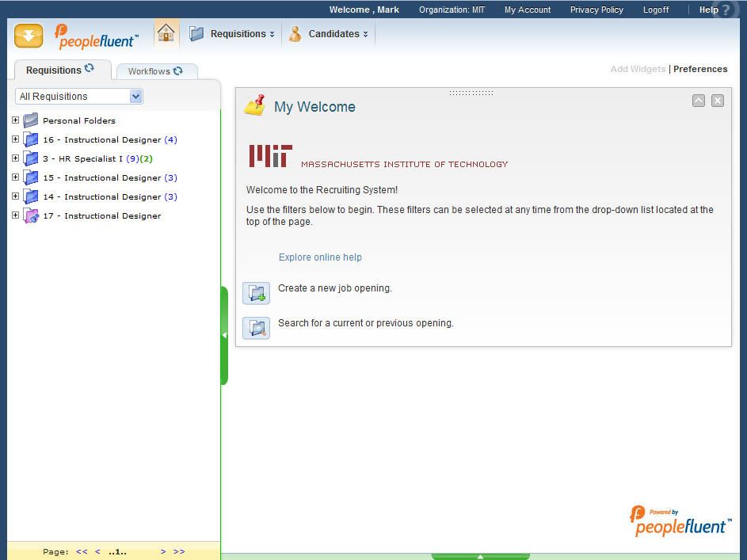
Task: Click the refresh icon on the Requisitions tab
Action: coord(90,69)
